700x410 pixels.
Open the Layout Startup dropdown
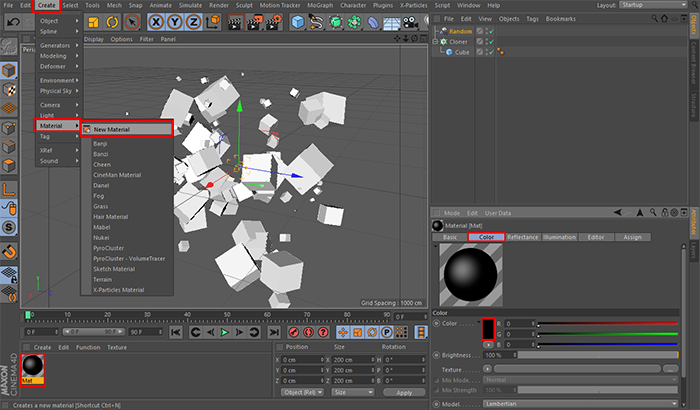tap(653, 5)
